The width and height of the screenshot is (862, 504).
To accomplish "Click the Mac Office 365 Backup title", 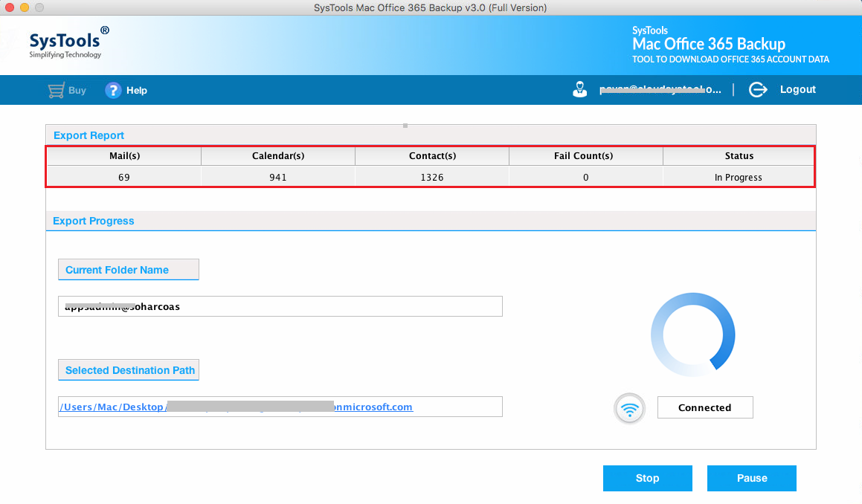I will tap(709, 44).
